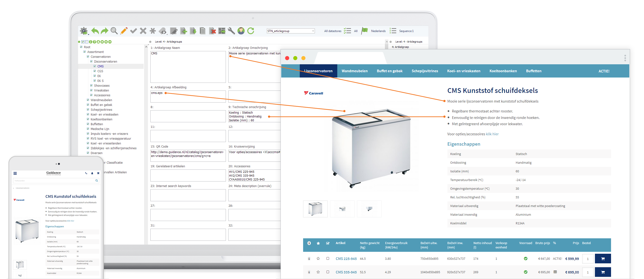Open the magnifying glass search tool
This screenshot has height=279, width=644.
[114, 31]
